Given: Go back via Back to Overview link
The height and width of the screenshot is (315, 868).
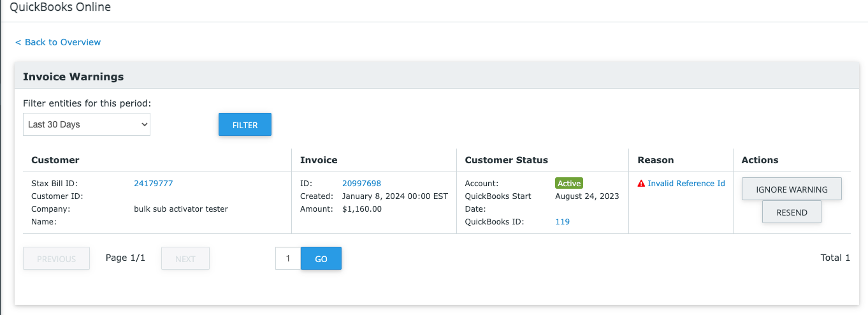Looking at the screenshot, I should pyautogui.click(x=58, y=42).
